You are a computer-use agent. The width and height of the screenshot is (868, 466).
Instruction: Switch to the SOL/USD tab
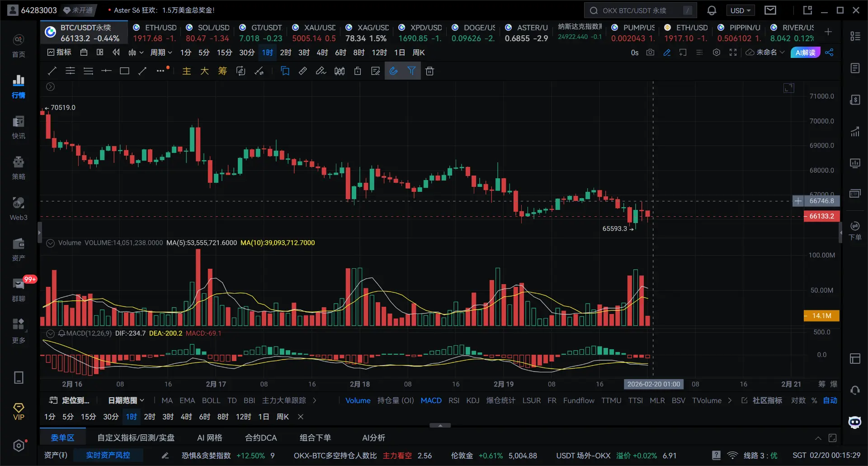tap(208, 33)
